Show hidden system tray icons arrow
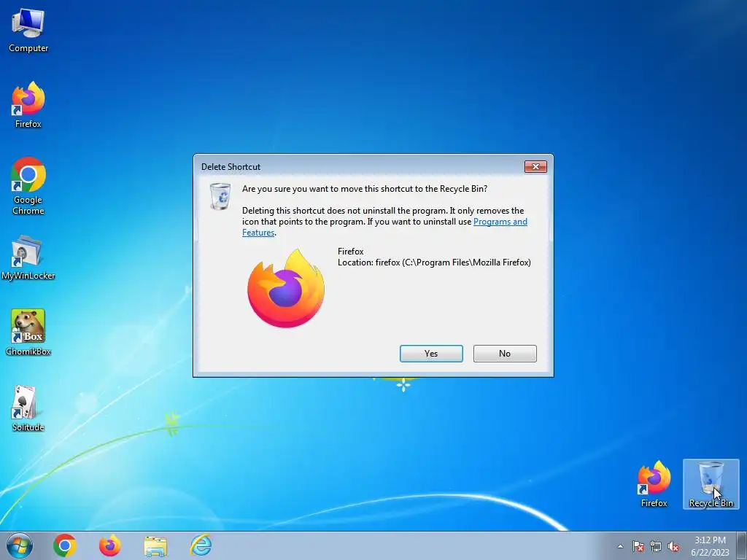Viewport: 747px width, 560px height. click(620, 546)
